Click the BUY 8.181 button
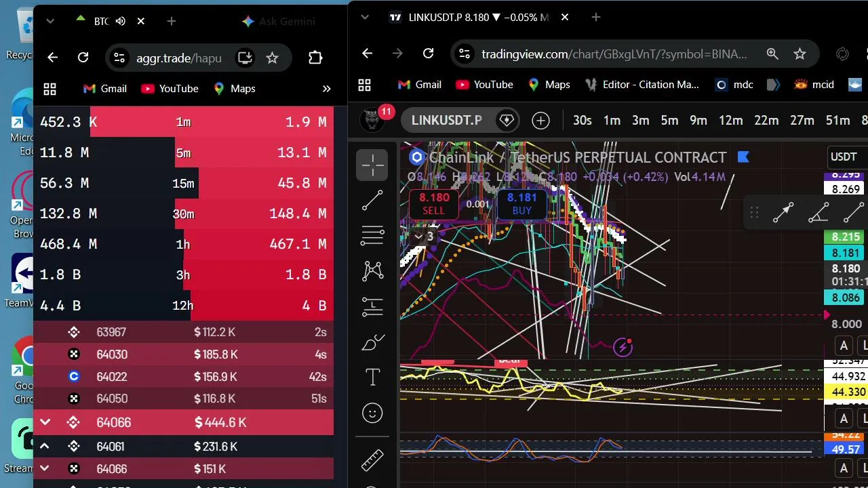Screen dimensions: 868x488 521,204
